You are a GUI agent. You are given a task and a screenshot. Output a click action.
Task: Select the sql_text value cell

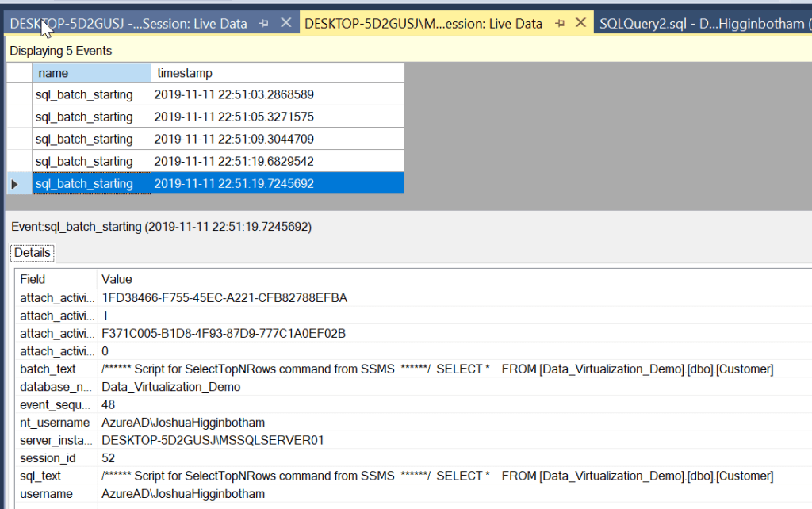tap(436, 476)
